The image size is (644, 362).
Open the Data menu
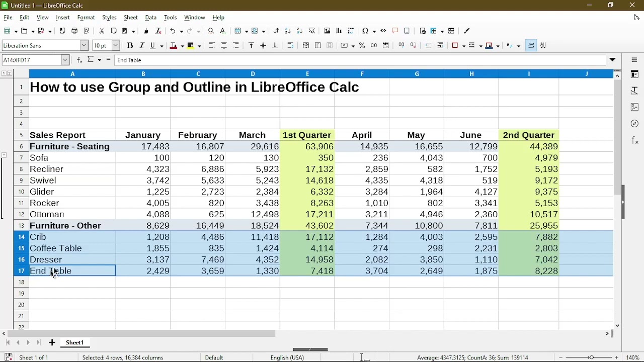pos(151,18)
